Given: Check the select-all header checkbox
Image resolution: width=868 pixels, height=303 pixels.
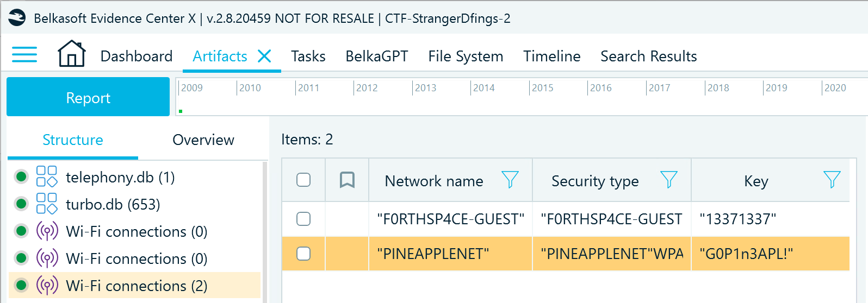Looking at the screenshot, I should pos(303,180).
